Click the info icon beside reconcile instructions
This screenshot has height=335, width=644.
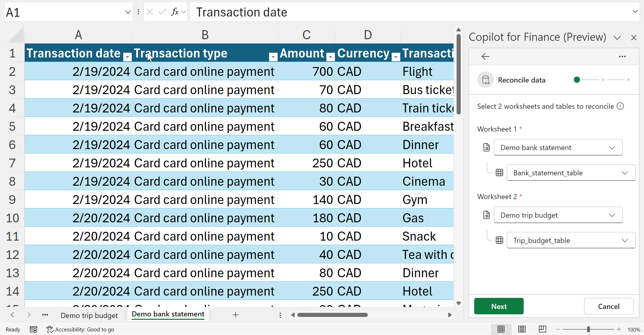click(x=620, y=106)
